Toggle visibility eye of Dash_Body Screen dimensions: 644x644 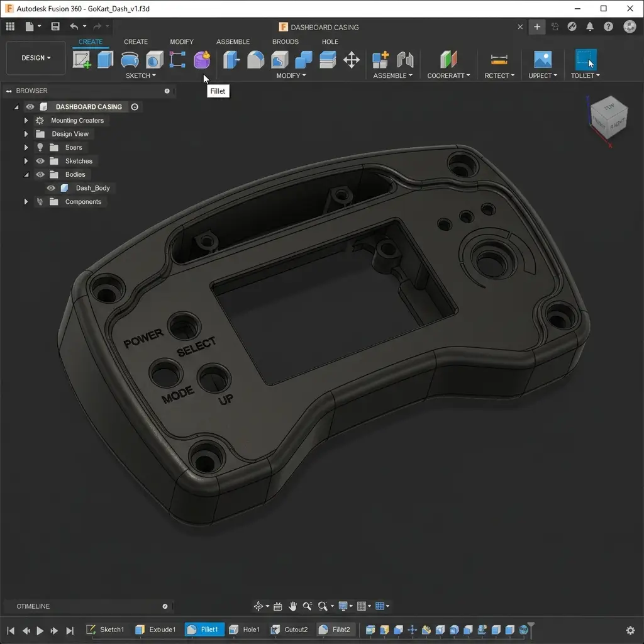pos(51,188)
